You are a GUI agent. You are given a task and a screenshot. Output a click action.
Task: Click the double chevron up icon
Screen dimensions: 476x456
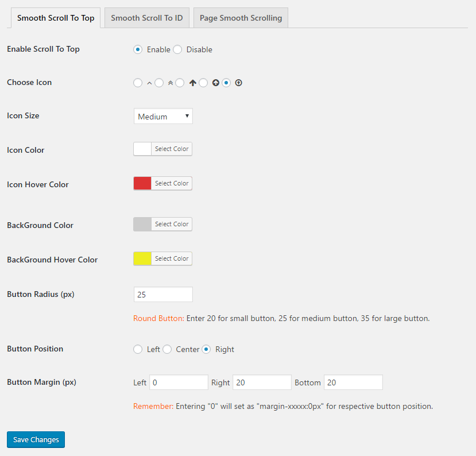pos(171,83)
